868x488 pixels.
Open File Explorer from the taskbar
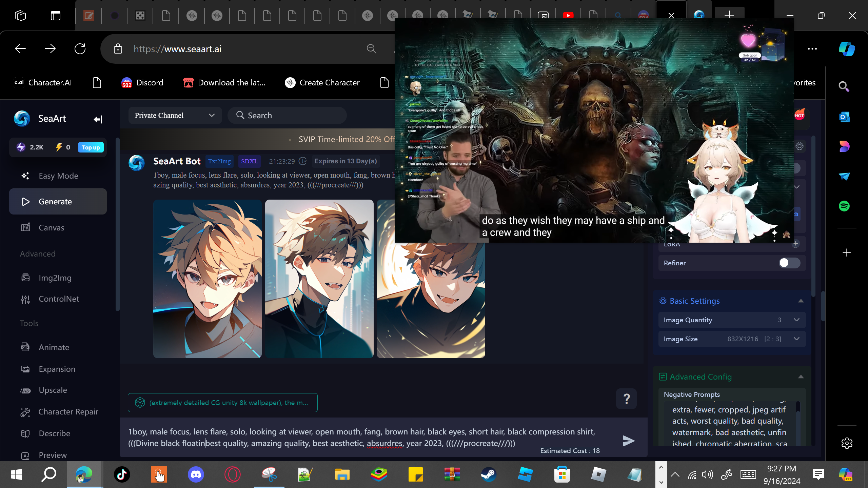pos(342,474)
